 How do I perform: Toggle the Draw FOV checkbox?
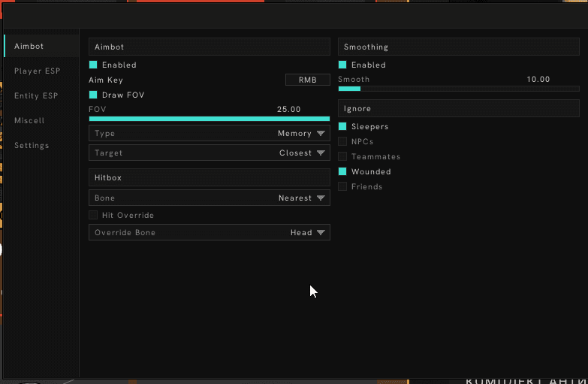(93, 95)
